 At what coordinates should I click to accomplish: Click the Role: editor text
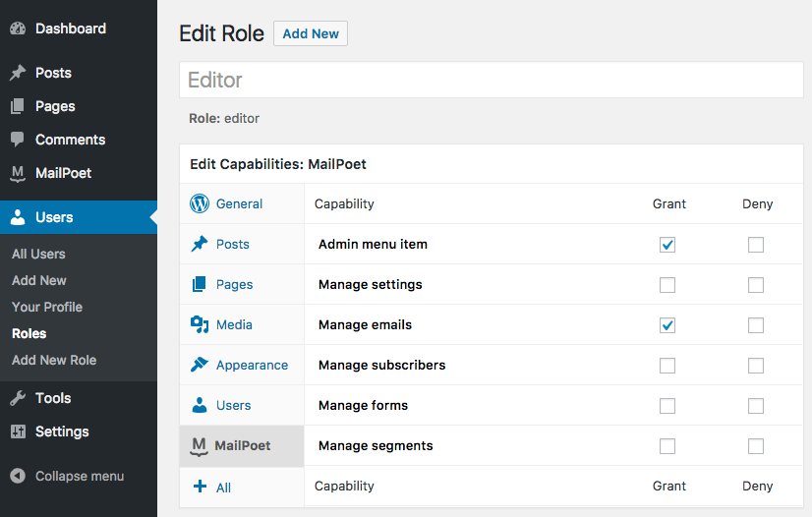click(224, 119)
